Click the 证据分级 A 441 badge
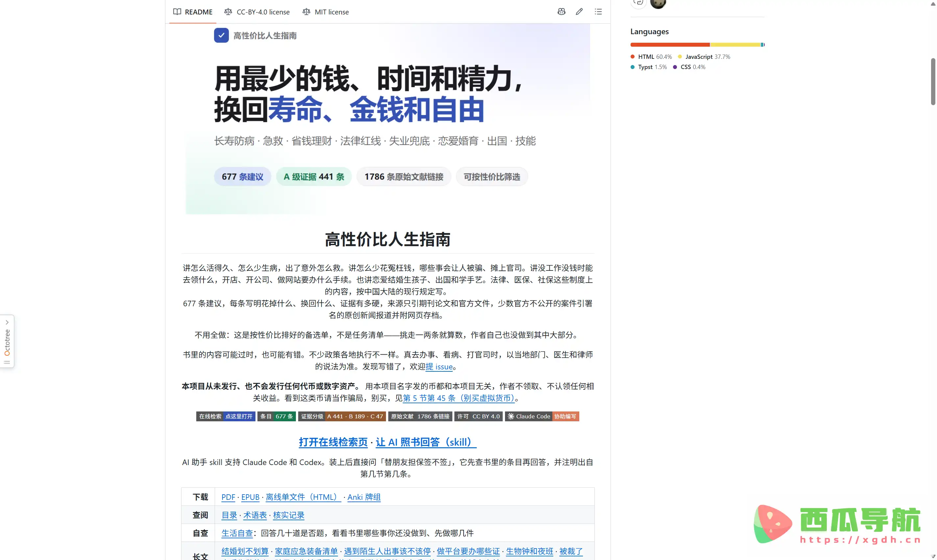Image resolution: width=937 pixels, height=560 pixels. tap(342, 416)
